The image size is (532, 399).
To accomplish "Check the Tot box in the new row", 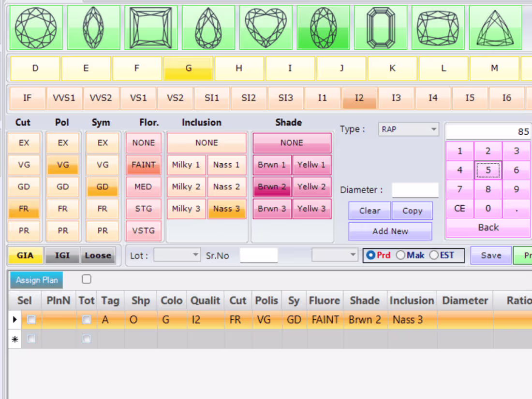I will coord(87,339).
